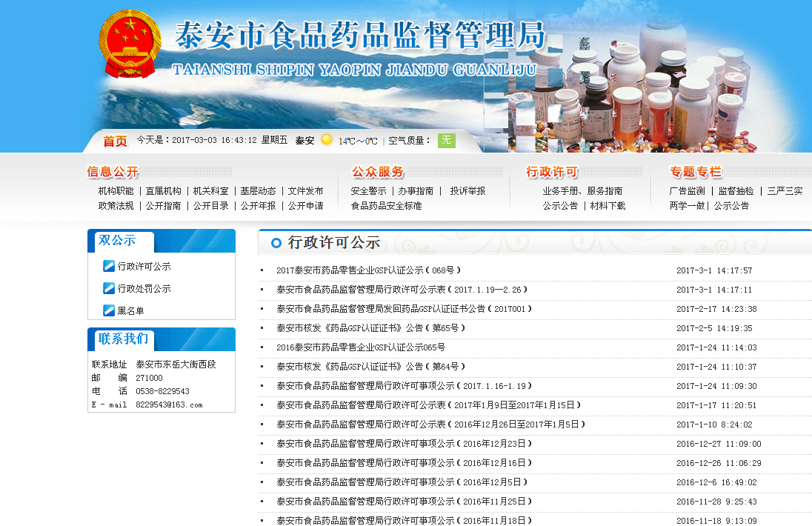Click the sun weather icon next to 泰安

point(326,140)
